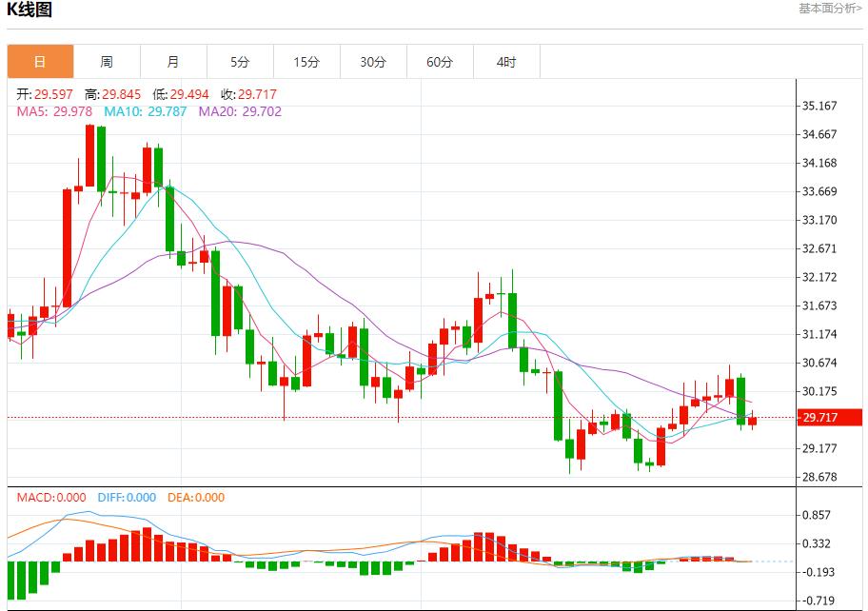Image resolution: width=868 pixels, height=611 pixels.
Task: Open the 基本面分析 link
Action: pos(830,9)
